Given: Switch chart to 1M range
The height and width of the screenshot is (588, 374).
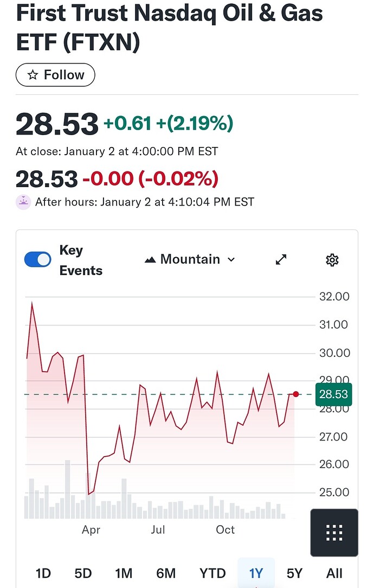Looking at the screenshot, I should point(124,573).
